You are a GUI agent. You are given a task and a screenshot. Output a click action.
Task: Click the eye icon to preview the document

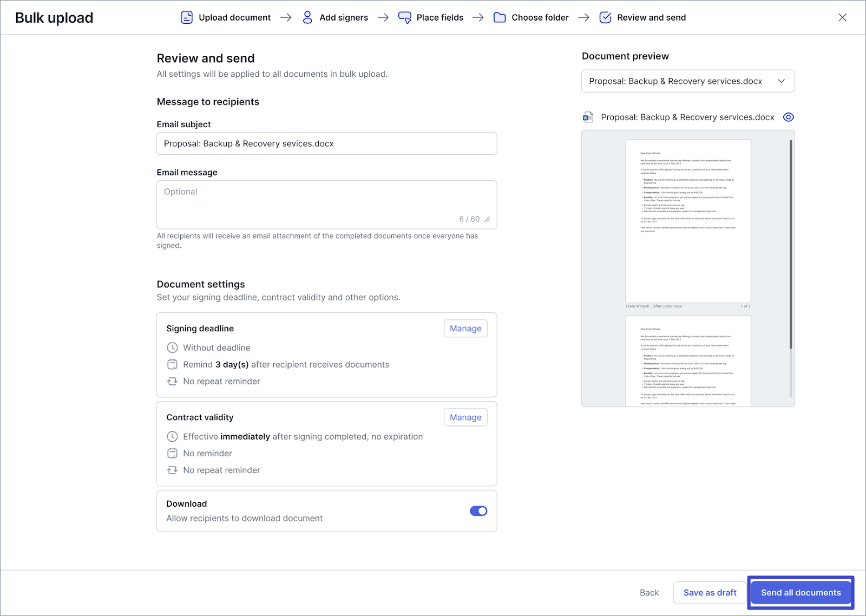point(789,117)
